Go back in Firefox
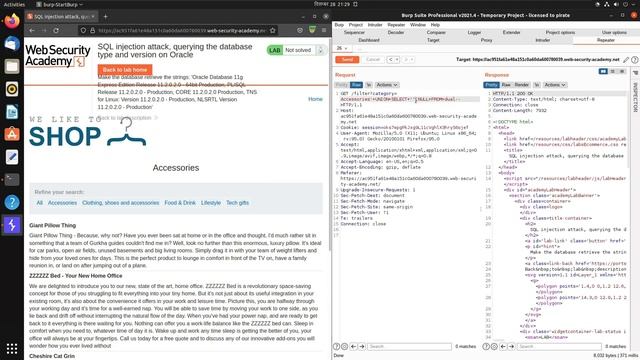 point(32,31)
